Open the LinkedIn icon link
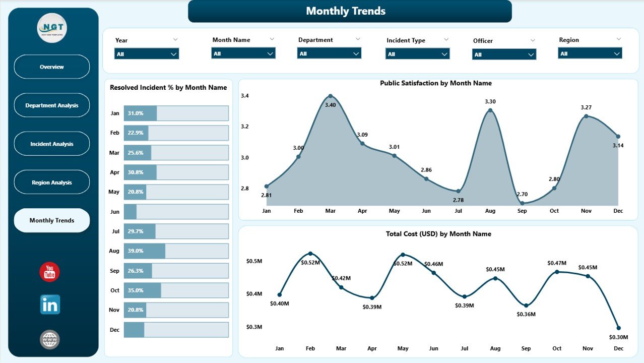This screenshot has height=363, width=644. (50, 305)
